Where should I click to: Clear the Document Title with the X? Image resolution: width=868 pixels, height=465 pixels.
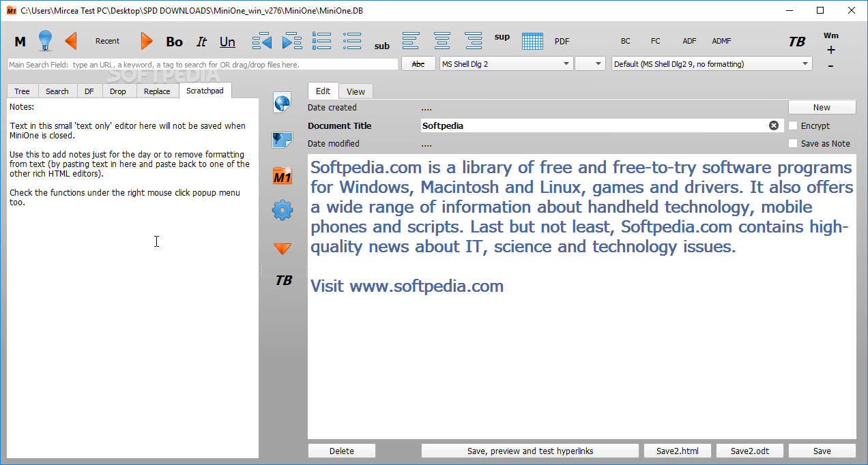[774, 125]
